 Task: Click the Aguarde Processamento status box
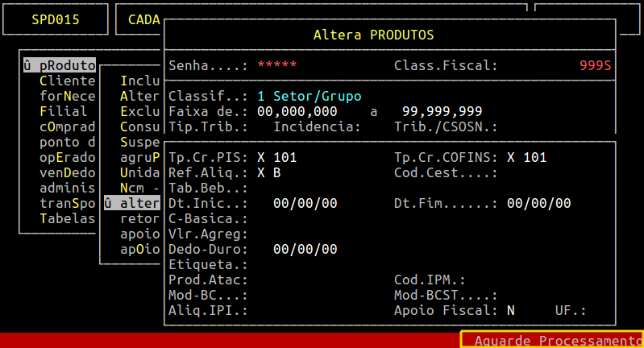click(552, 340)
